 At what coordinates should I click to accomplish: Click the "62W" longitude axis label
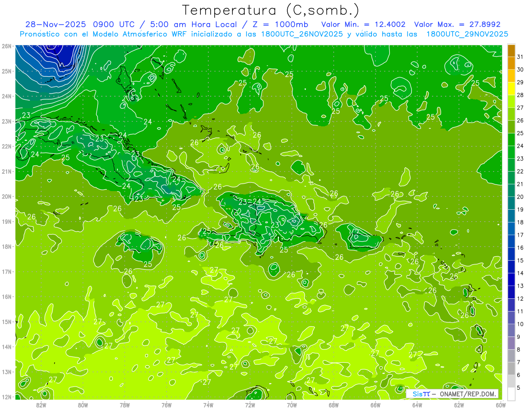(459, 405)
